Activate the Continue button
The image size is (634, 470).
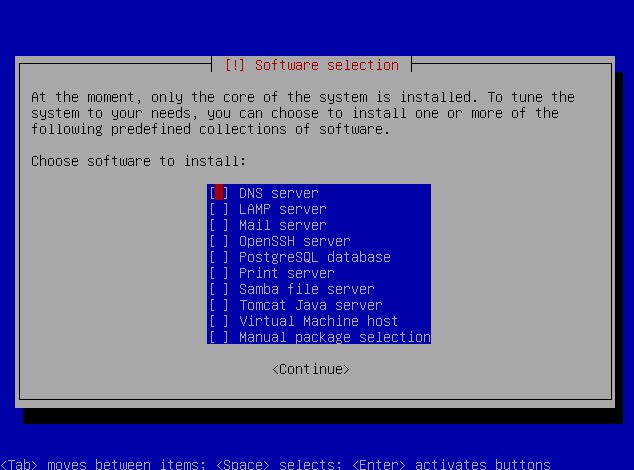(311, 369)
